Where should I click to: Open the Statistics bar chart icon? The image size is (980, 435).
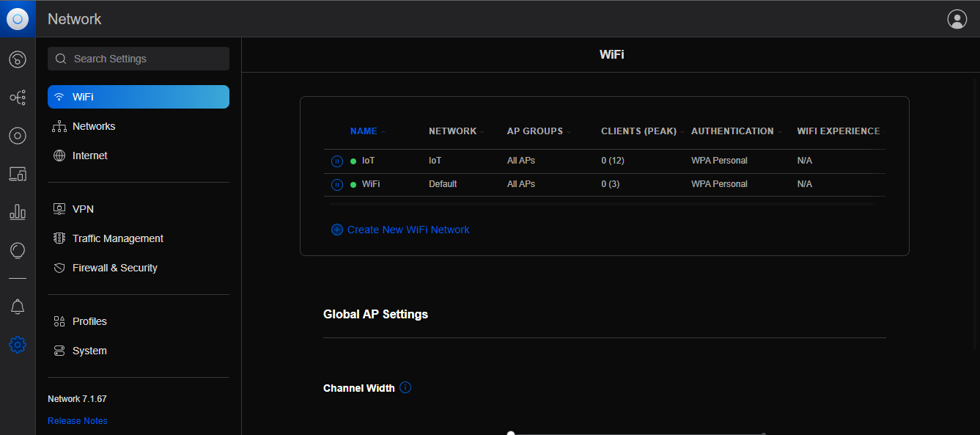click(18, 211)
